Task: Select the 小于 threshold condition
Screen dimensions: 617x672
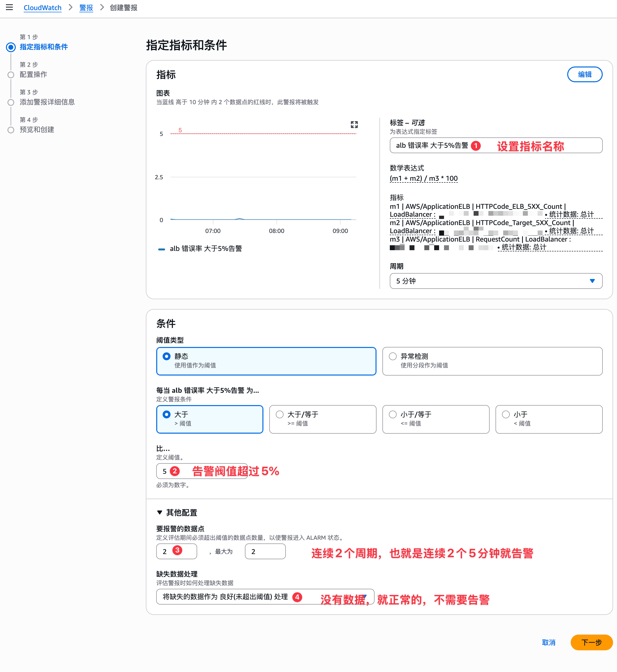Action: [505, 414]
